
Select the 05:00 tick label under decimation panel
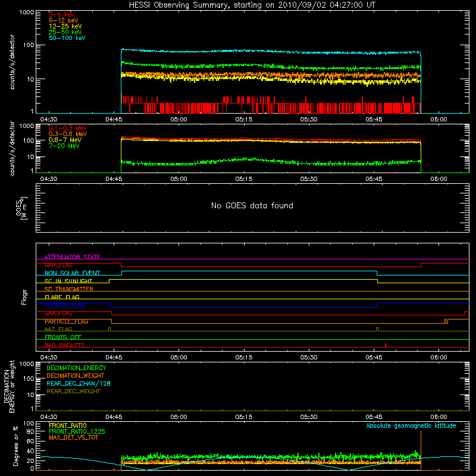click(178, 417)
